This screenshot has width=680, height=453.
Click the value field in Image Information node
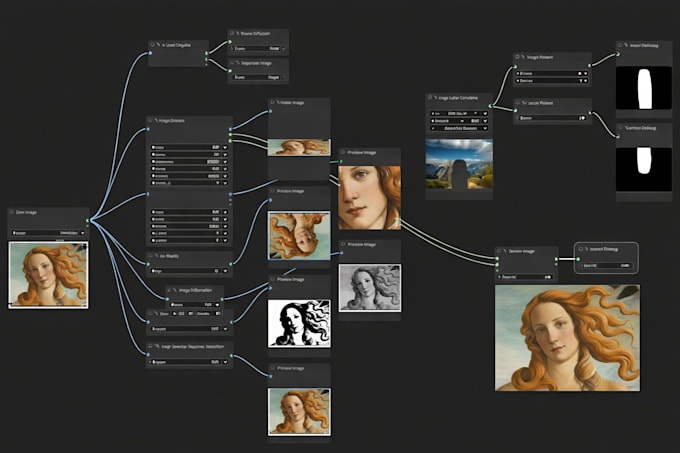[191, 305]
